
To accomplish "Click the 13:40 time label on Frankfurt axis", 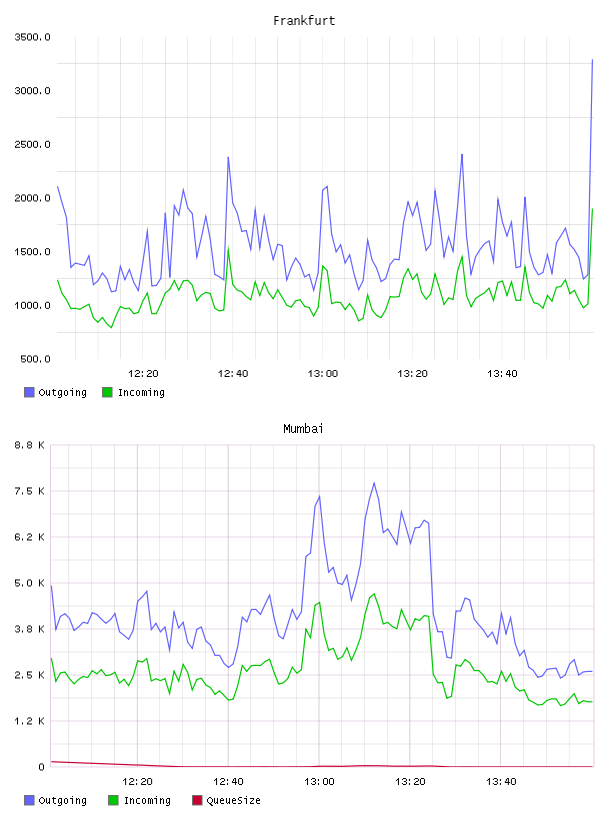I will coord(502,374).
